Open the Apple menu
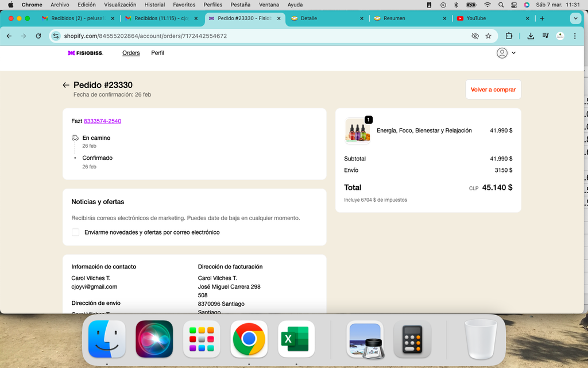The height and width of the screenshot is (368, 588). 10,5
